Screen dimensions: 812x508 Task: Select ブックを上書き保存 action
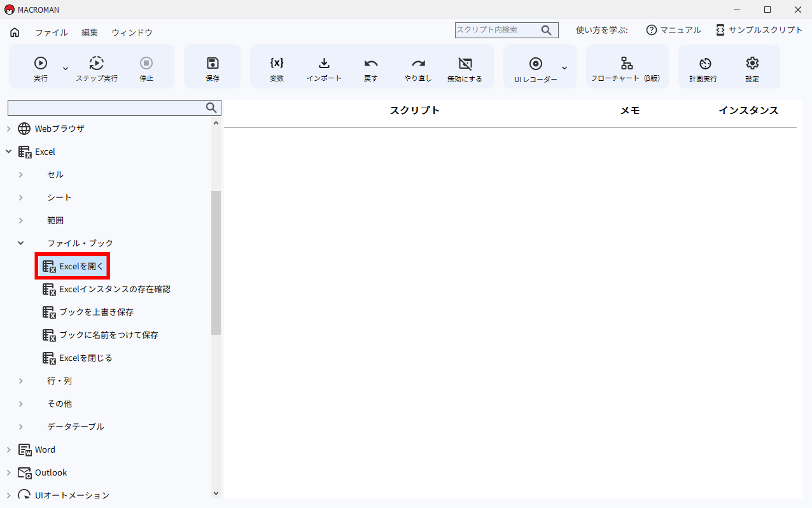point(88,312)
